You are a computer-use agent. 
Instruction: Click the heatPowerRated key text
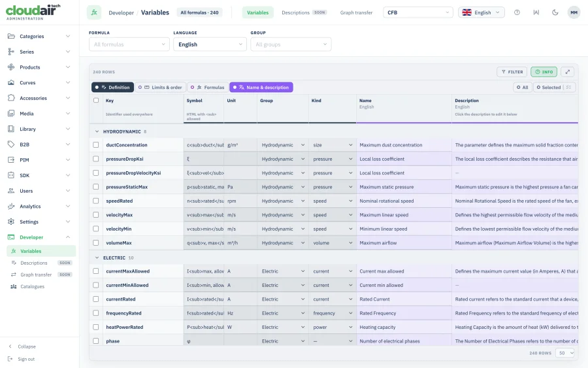(x=125, y=327)
